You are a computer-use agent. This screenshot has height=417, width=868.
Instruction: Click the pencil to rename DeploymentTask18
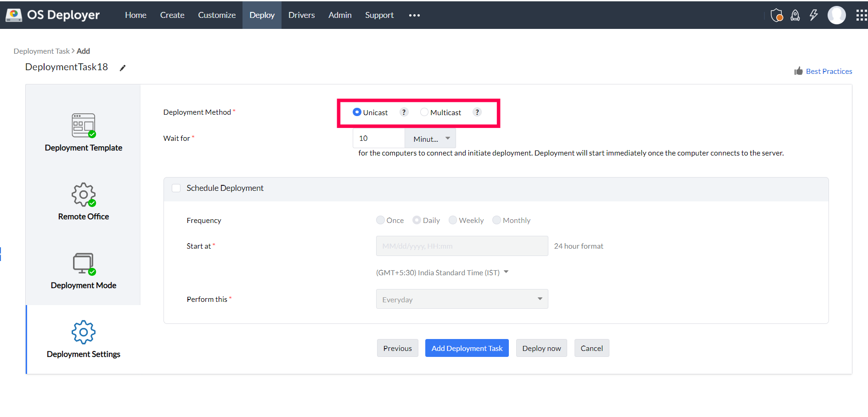click(123, 67)
